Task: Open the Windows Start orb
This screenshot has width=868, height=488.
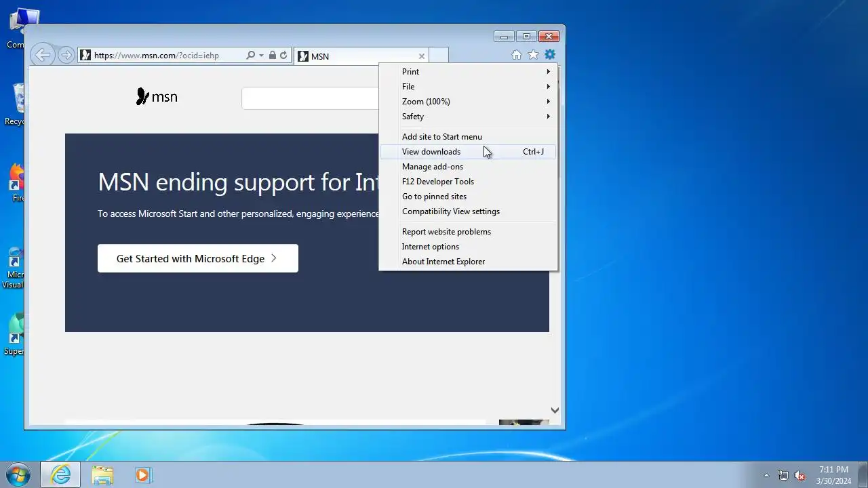Action: click(x=18, y=474)
